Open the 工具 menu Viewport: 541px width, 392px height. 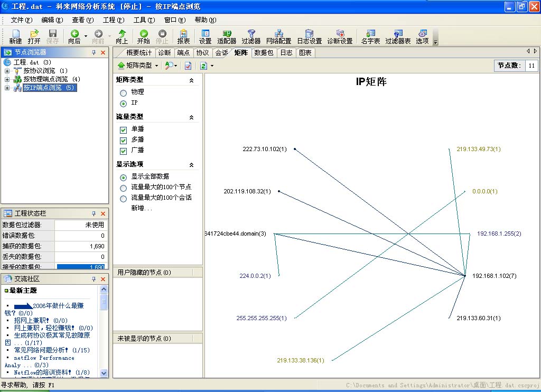click(x=143, y=20)
